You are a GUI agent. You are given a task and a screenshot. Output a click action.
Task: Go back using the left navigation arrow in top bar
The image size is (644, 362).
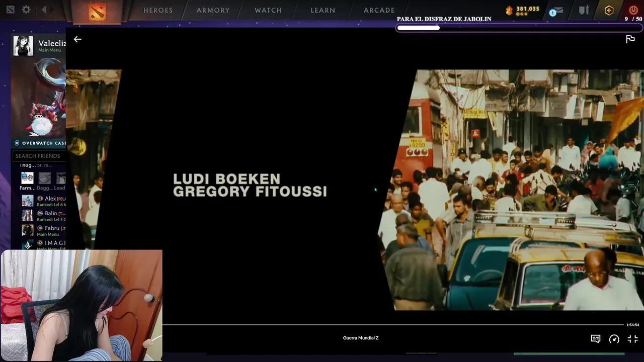coord(44,10)
